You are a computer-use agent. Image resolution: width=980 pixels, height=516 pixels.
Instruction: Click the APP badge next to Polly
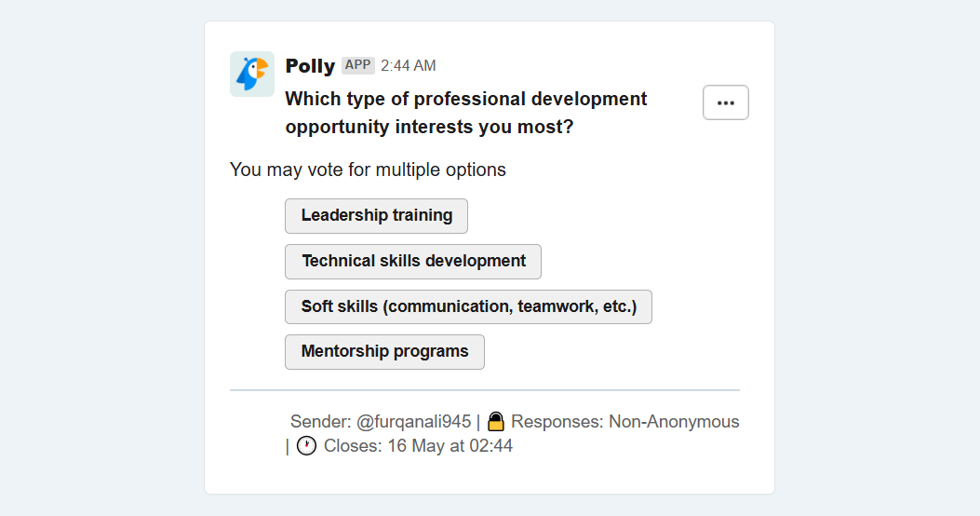pos(358,65)
